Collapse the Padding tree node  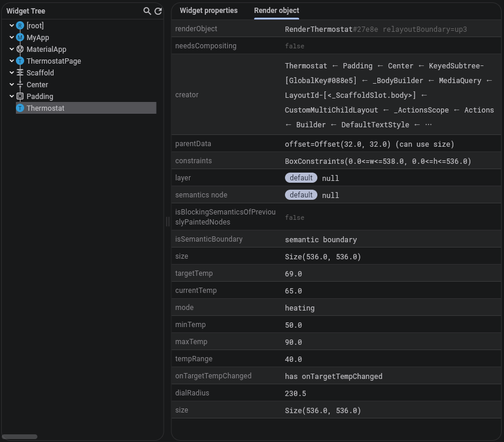point(12,96)
